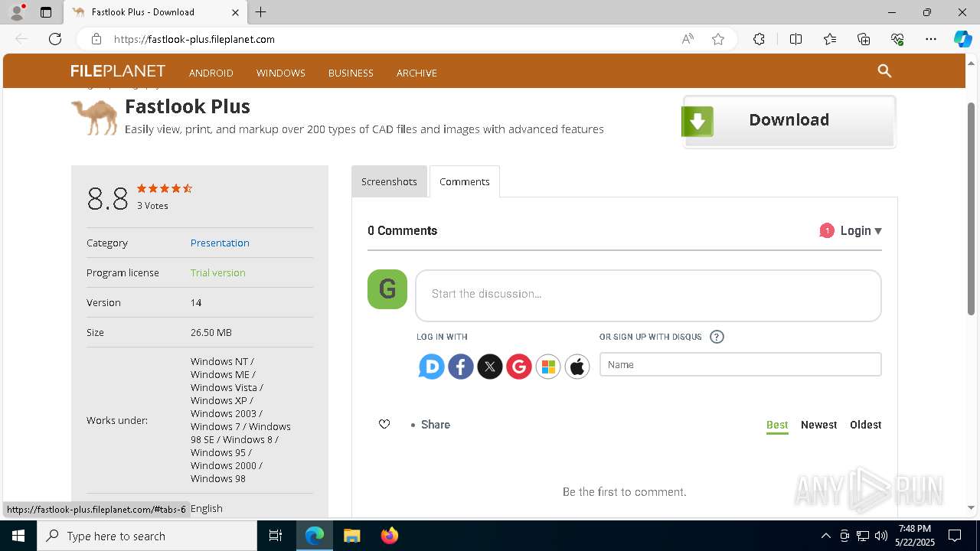Image resolution: width=980 pixels, height=551 pixels.
Task: Log in with Disqus icon
Action: pos(431,367)
